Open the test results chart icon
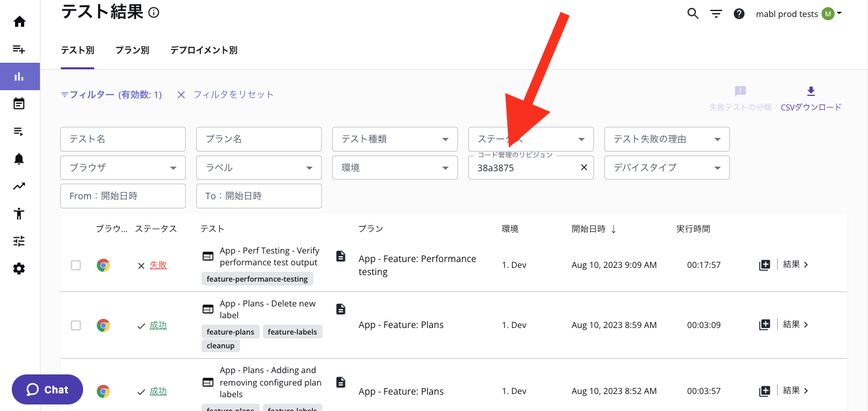Screen dimensions: 868x411 click(20, 76)
